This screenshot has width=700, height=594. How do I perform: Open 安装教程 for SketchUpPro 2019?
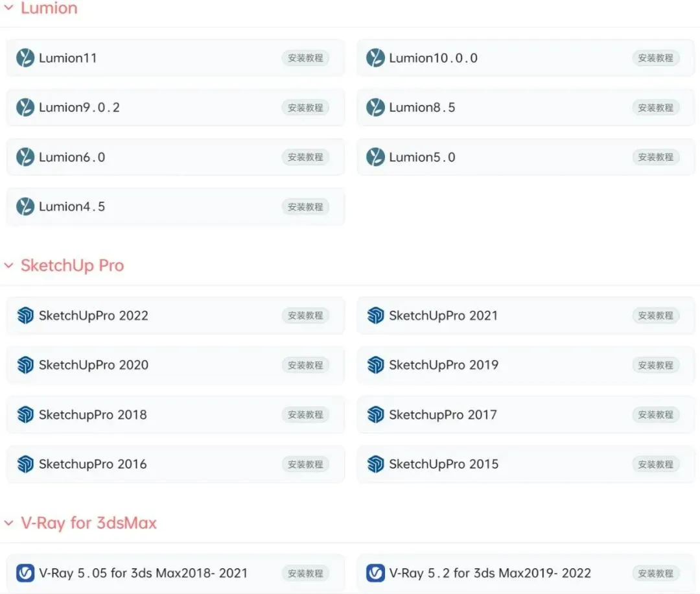click(655, 365)
